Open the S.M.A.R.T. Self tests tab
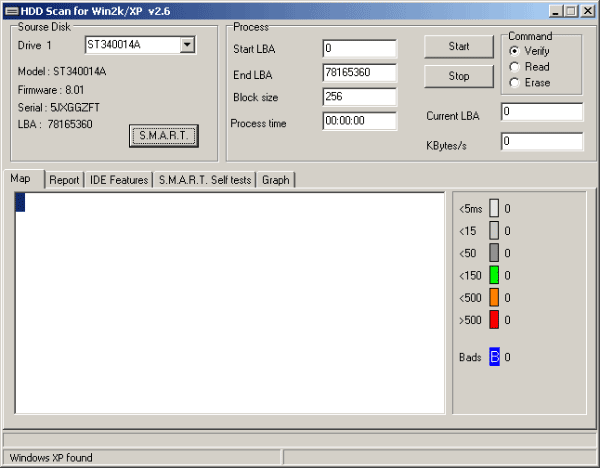Viewport: 600px width, 468px height. 205,180
